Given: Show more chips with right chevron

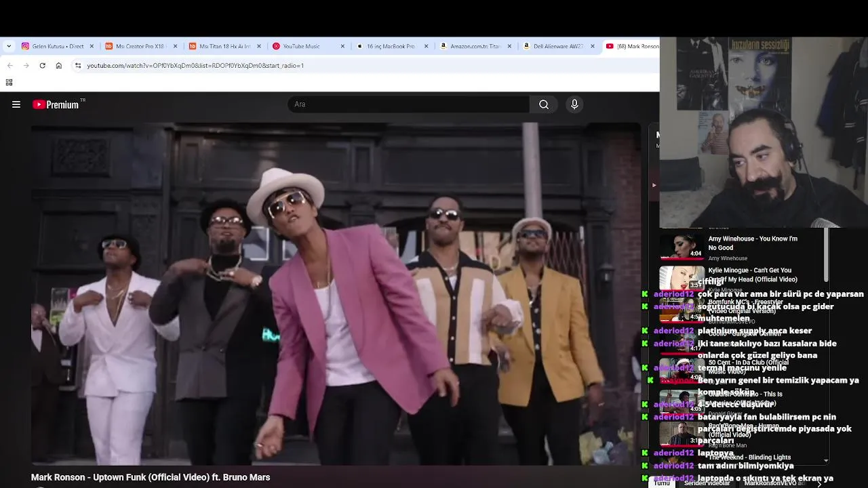Looking at the screenshot, I should 819,483.
